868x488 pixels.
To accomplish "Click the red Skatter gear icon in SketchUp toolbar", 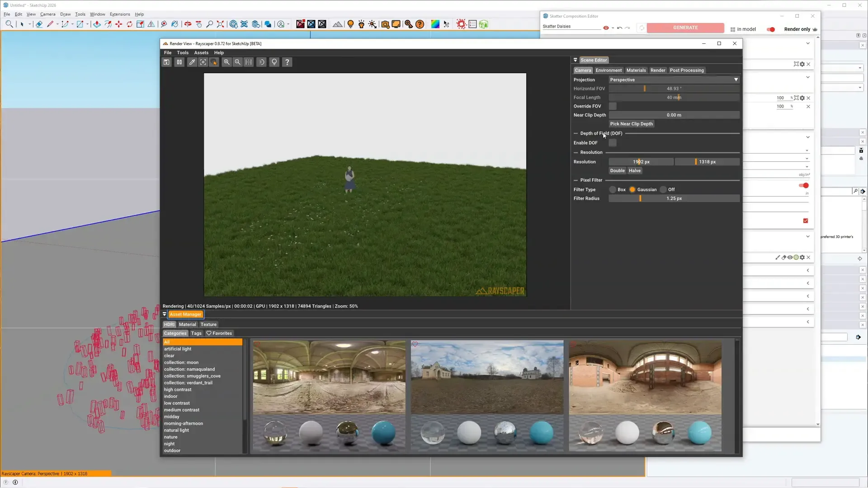I will (x=461, y=24).
